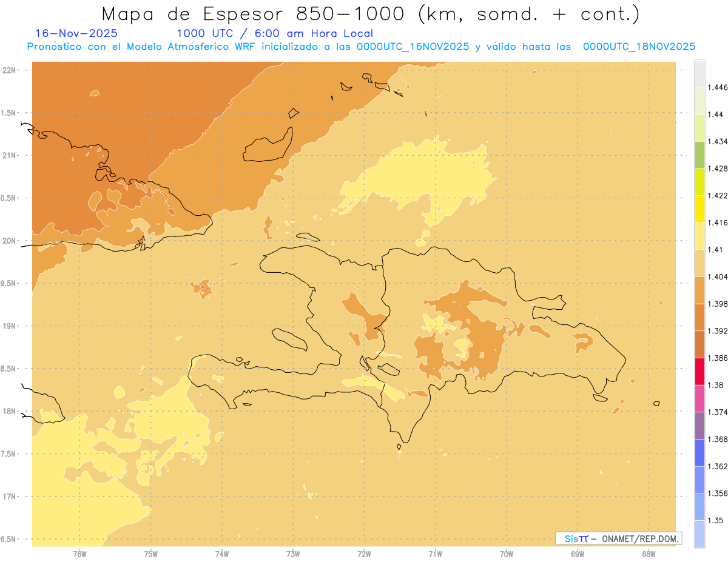Click the 'ONAMET/REP.DOM.' credit label
This screenshot has height=562, width=728.
tap(639, 538)
